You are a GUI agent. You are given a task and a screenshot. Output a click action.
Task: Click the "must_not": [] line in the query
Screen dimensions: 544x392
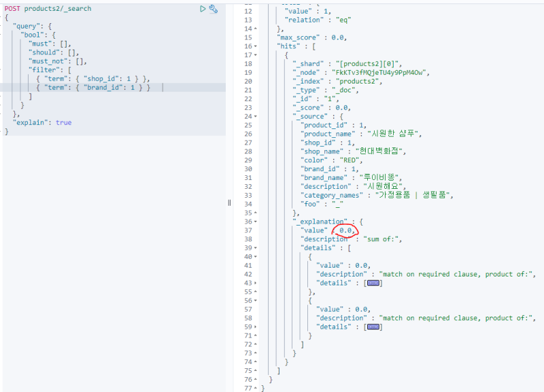tap(58, 61)
